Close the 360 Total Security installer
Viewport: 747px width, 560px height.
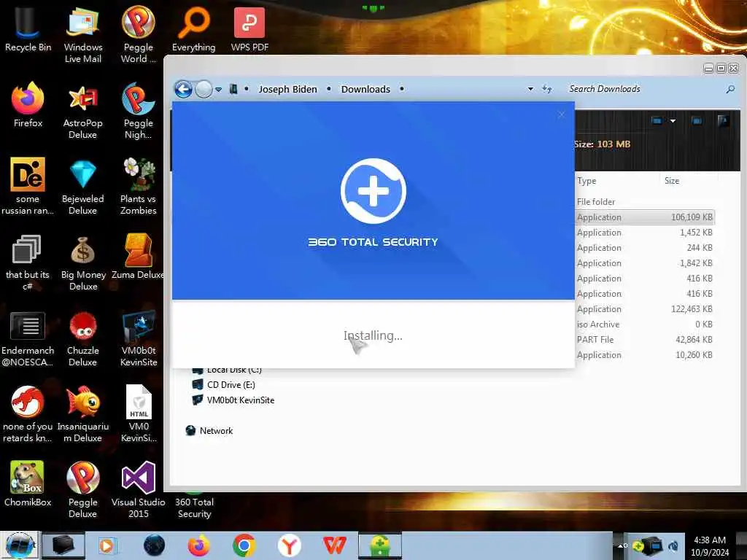coord(561,114)
